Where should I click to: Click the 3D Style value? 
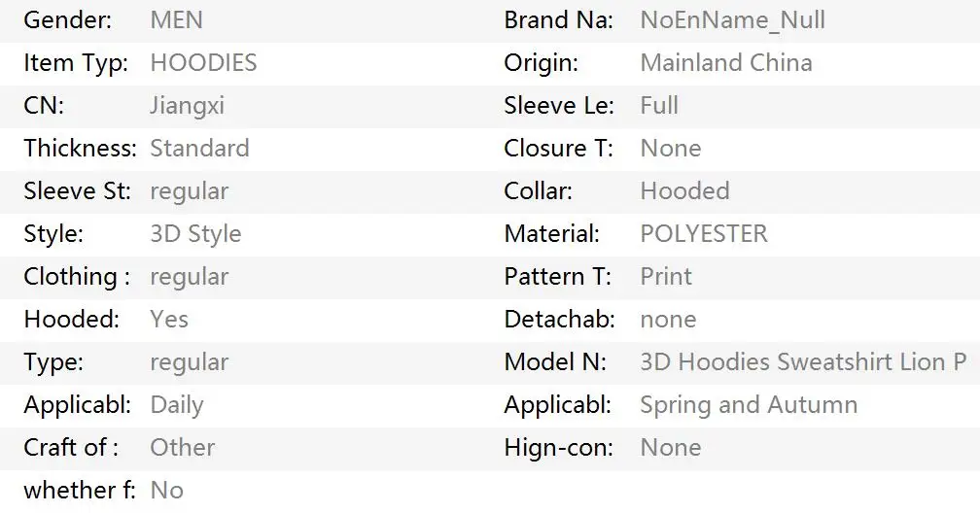[x=195, y=234]
